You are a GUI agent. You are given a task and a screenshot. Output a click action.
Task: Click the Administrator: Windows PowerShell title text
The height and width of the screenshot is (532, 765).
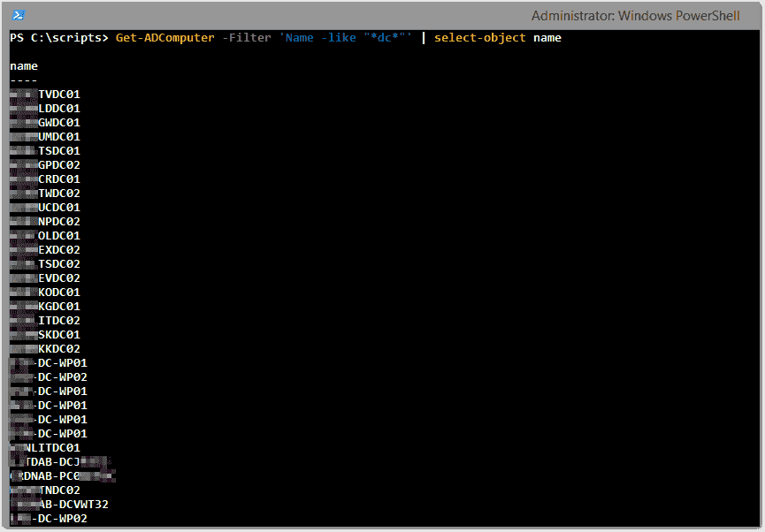click(x=634, y=15)
